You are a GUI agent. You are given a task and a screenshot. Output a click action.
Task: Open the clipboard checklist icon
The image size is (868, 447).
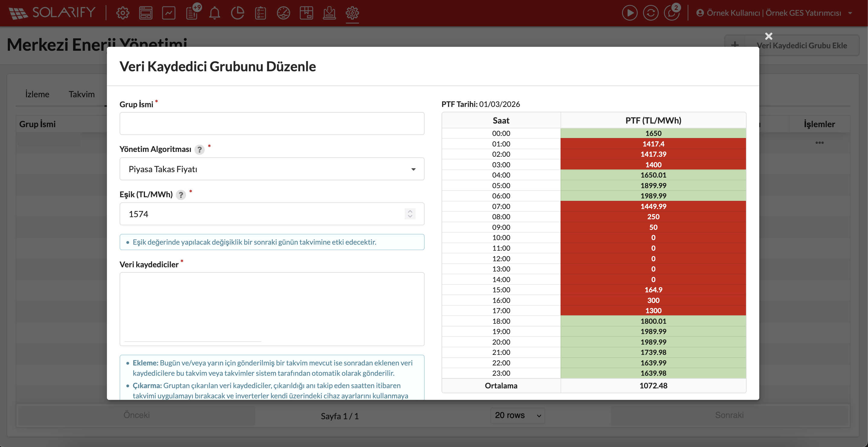point(260,13)
